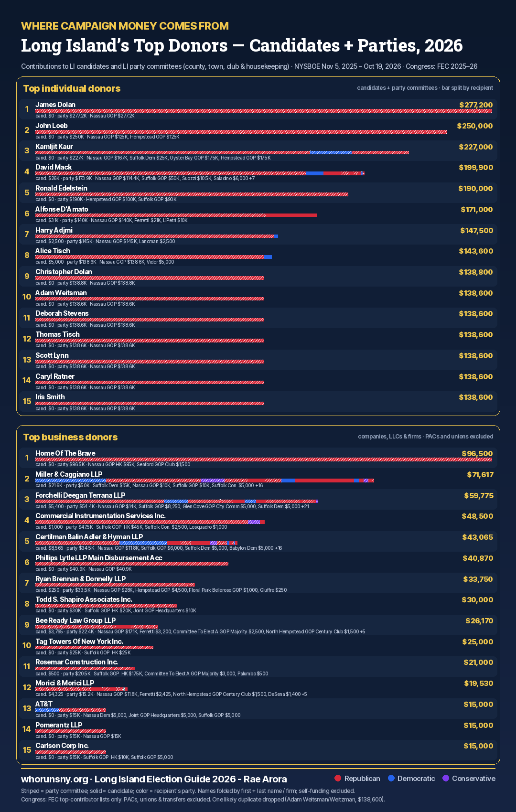Select donor name Caryl Ratner

[x=55, y=376]
